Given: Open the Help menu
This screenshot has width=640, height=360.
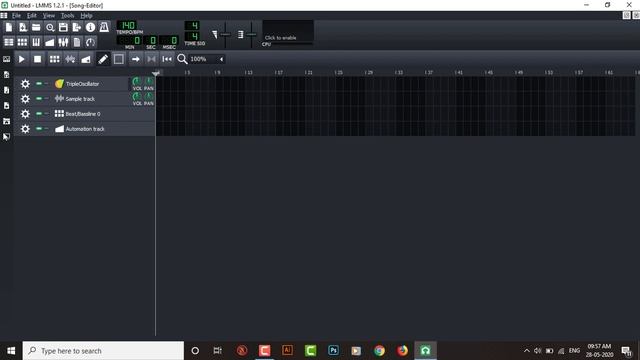Looking at the screenshot, I should point(86,16).
